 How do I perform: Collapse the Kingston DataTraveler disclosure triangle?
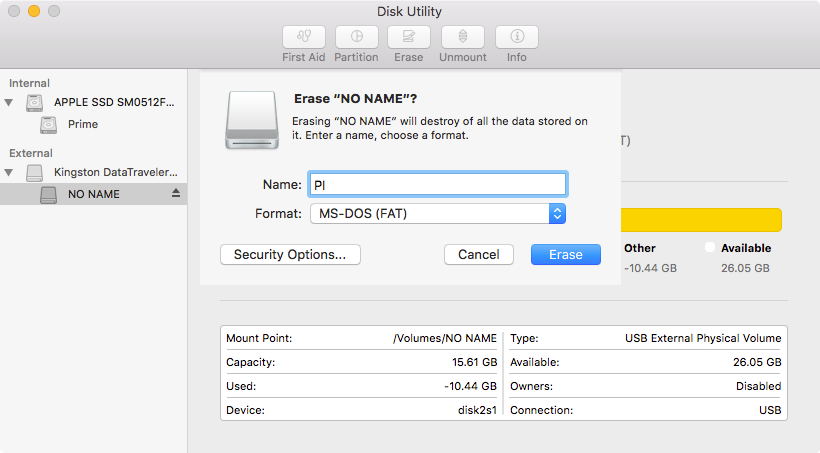(x=9, y=172)
